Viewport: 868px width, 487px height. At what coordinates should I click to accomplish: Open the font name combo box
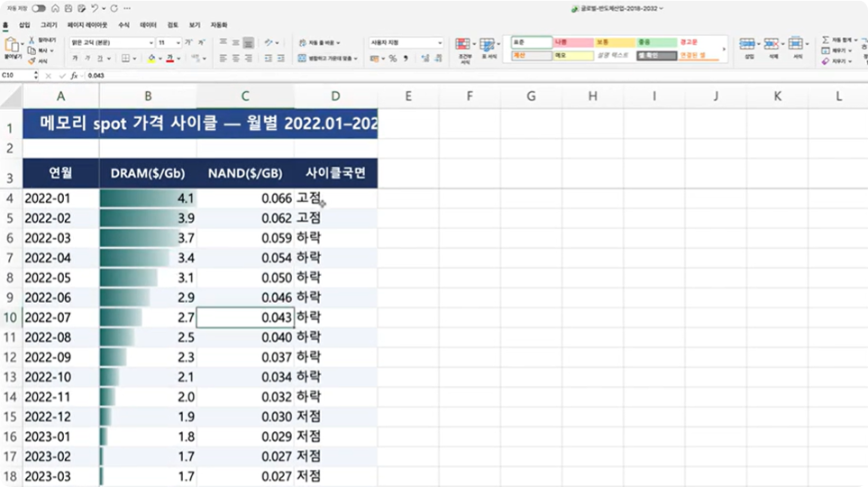tap(111, 42)
